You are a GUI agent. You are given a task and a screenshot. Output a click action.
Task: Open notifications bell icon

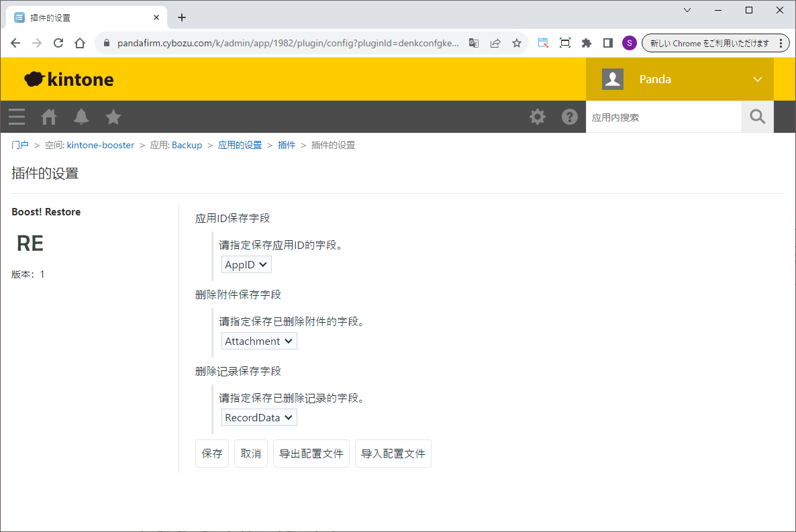point(81,117)
